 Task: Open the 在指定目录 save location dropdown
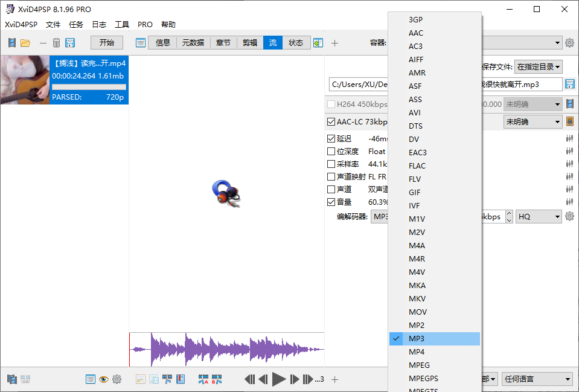pos(538,66)
